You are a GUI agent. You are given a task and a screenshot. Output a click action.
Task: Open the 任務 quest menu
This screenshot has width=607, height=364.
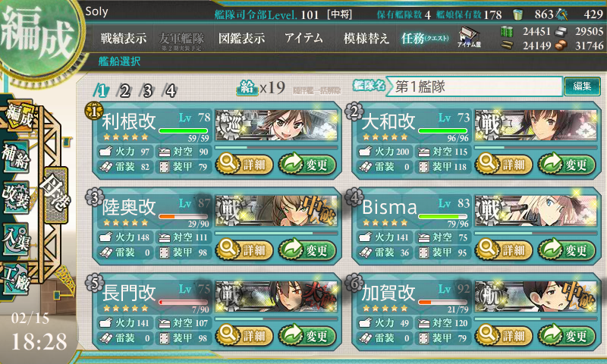click(x=425, y=38)
